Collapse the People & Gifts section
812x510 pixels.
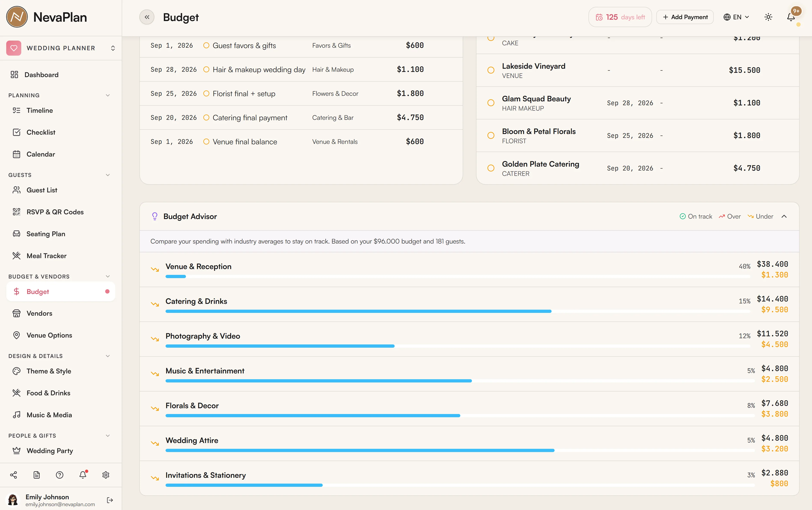click(x=108, y=436)
